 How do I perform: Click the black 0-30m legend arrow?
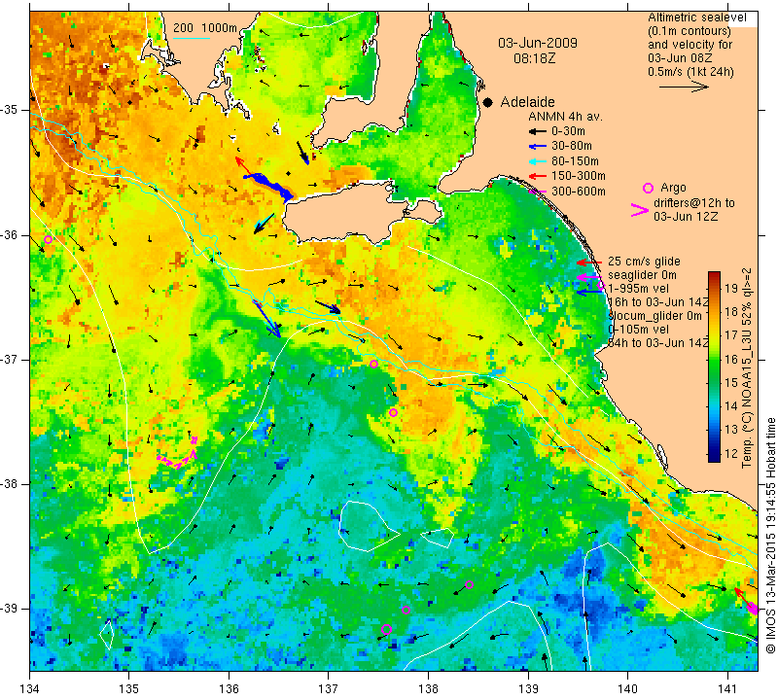pos(537,131)
